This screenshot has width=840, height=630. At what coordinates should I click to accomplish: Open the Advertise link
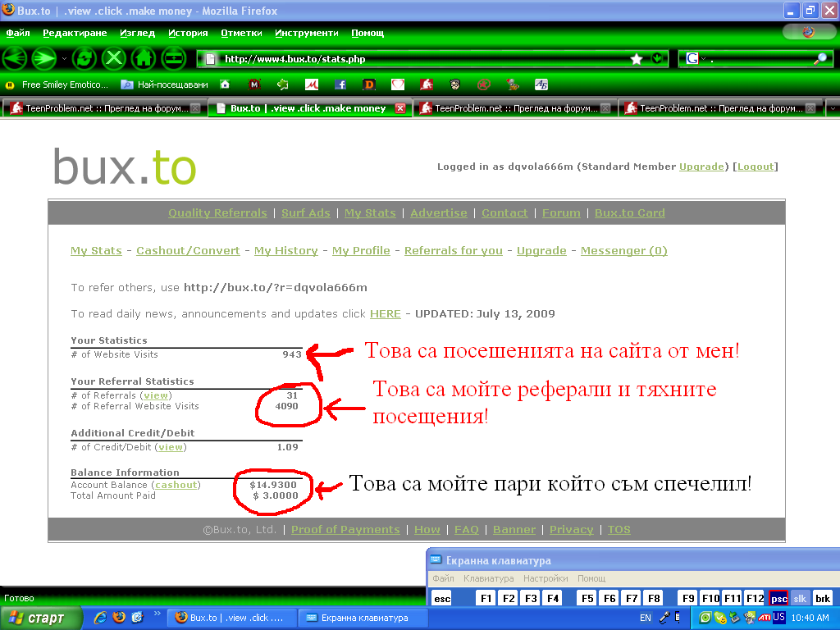coord(439,212)
